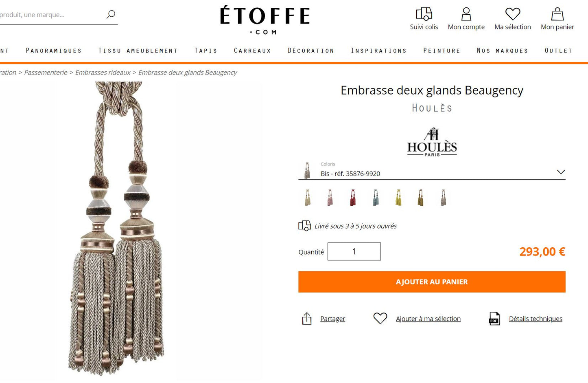588x383 pixels.
Task: Choose the blue tassel color swatch
Action: click(x=376, y=198)
